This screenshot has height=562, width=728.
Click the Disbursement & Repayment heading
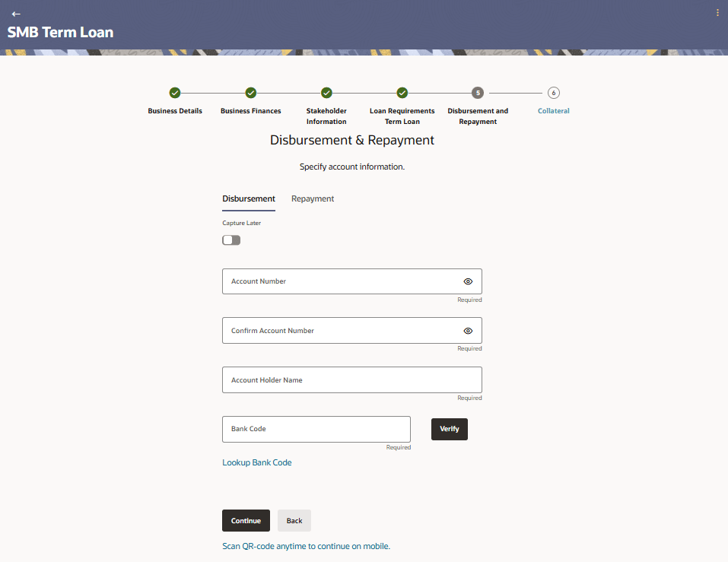coord(352,140)
